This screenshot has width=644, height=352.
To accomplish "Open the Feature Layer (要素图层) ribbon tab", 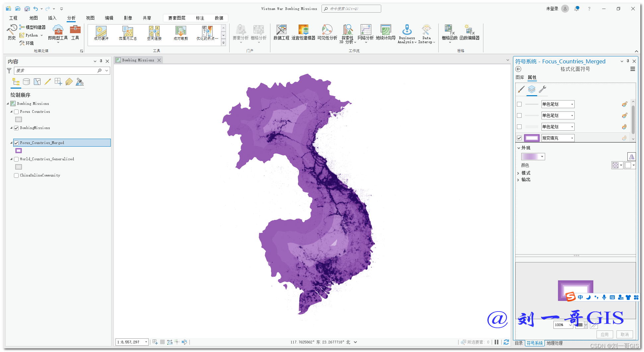I will click(x=177, y=18).
